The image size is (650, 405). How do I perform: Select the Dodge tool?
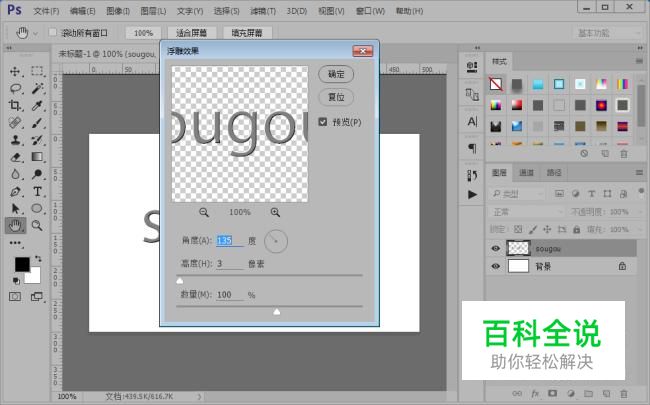tap(37, 174)
